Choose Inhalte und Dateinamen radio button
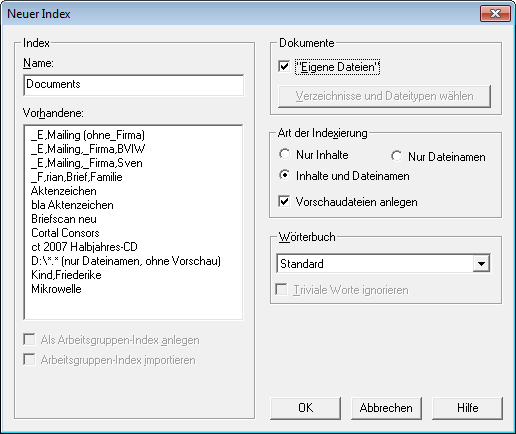The width and height of the screenshot is (516, 434). (285, 175)
